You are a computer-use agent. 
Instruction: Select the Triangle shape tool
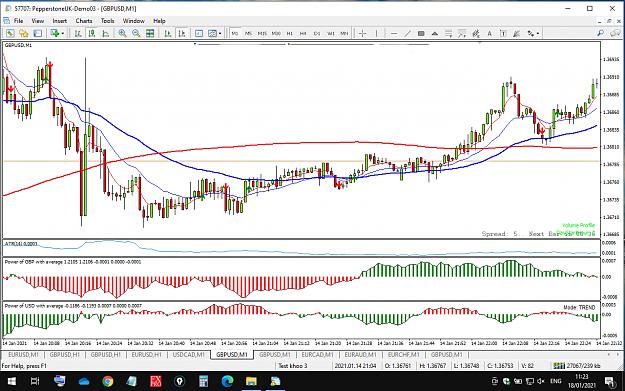[x=434, y=33]
